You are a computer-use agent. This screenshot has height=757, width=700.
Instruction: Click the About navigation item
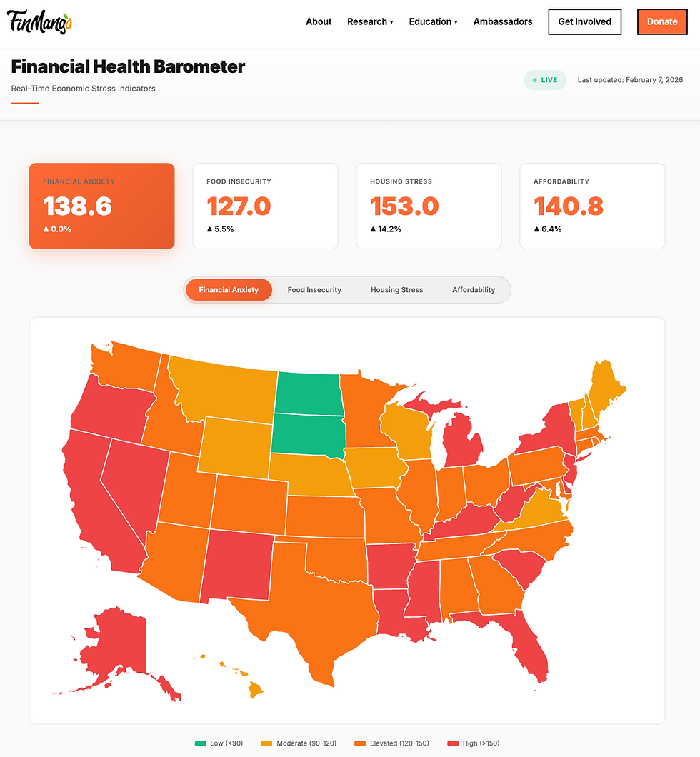tap(319, 21)
